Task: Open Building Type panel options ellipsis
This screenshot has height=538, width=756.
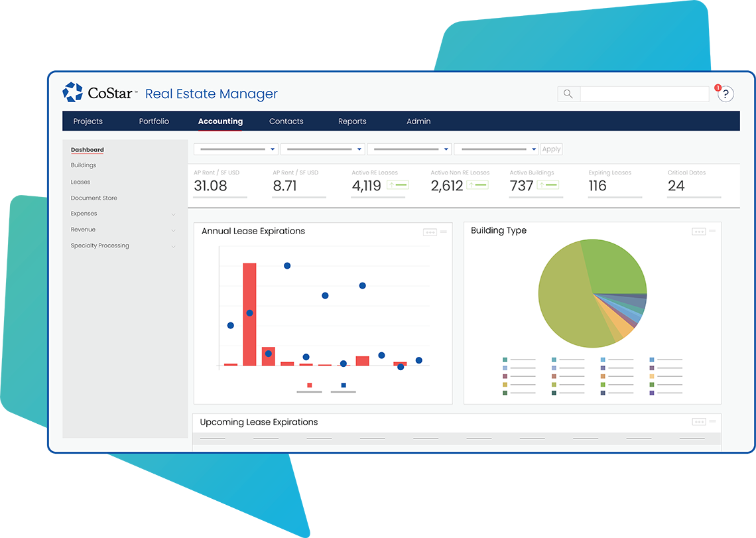Action: click(x=699, y=232)
